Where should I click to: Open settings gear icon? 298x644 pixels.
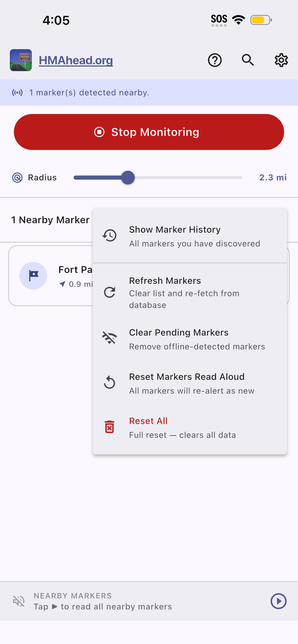281,60
